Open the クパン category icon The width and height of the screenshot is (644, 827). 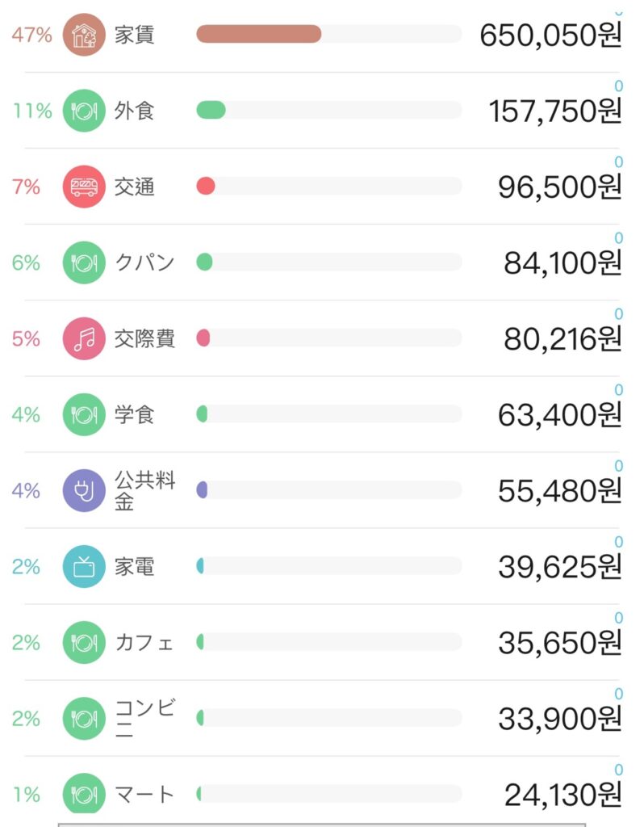tap(84, 262)
